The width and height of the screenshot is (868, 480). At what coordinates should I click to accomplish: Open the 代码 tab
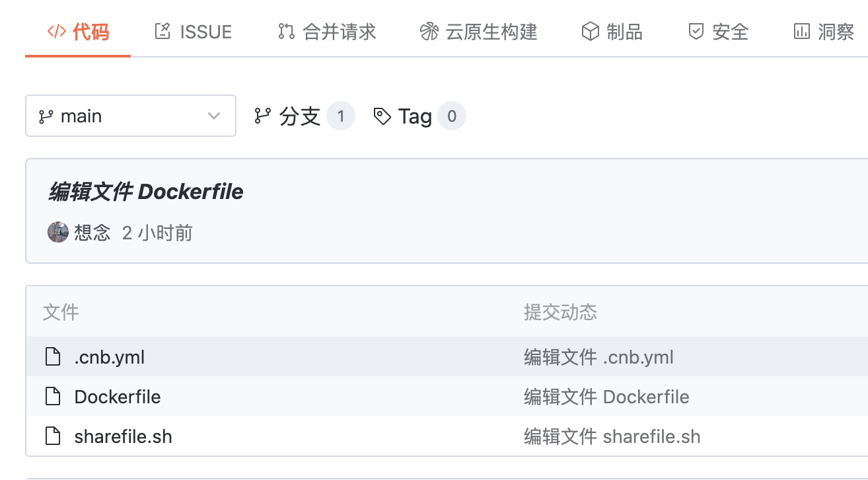(x=78, y=32)
